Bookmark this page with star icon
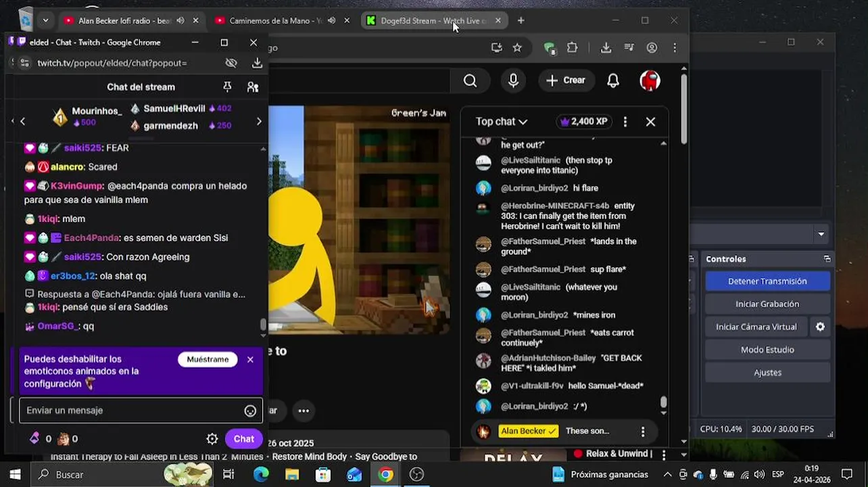Image resolution: width=868 pixels, height=487 pixels. [517, 47]
